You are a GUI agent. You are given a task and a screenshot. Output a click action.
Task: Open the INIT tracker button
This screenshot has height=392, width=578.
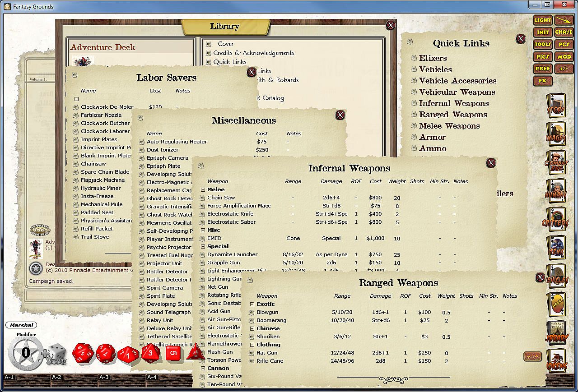(x=543, y=32)
